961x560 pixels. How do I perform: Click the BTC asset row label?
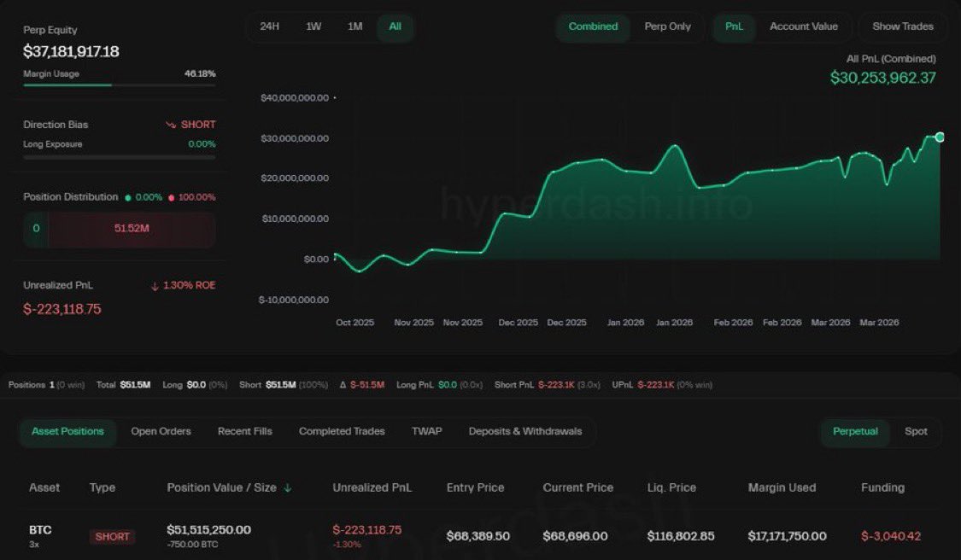click(40, 530)
